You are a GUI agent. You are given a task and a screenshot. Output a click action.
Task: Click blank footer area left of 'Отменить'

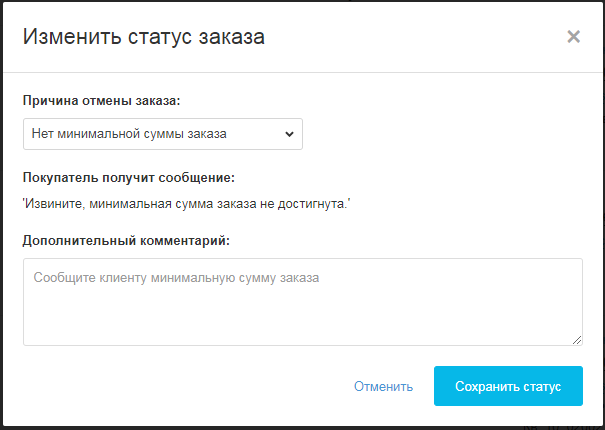coord(180,386)
